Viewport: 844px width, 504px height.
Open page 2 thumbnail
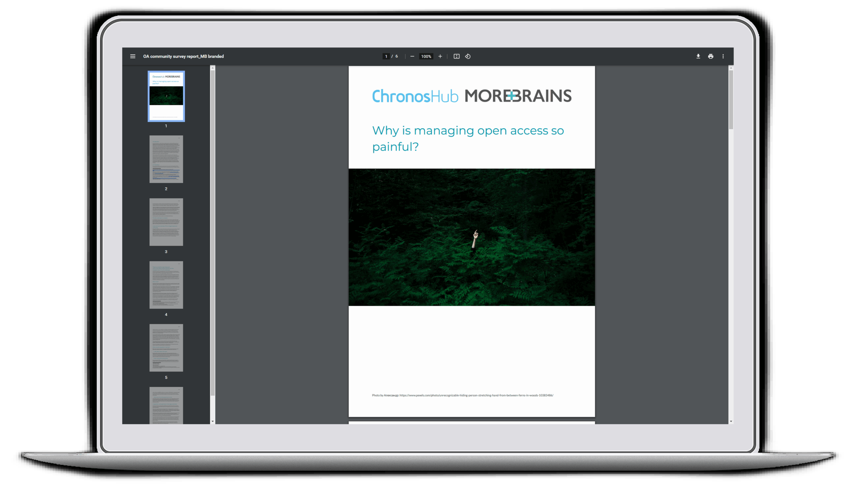coord(166,159)
